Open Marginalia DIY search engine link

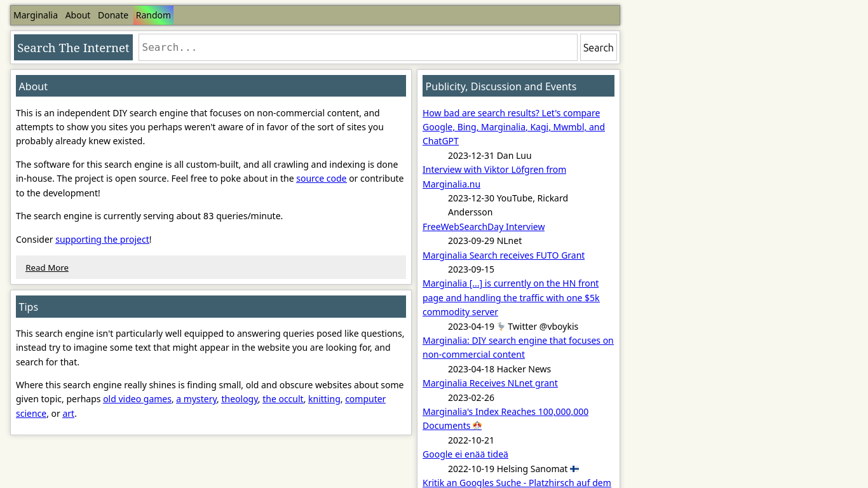[518, 348]
